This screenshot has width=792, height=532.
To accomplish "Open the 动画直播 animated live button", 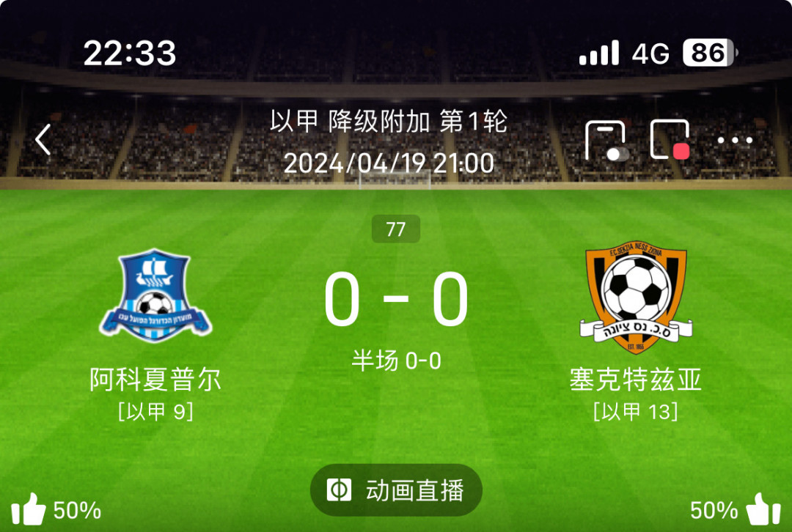I will tap(396, 490).
